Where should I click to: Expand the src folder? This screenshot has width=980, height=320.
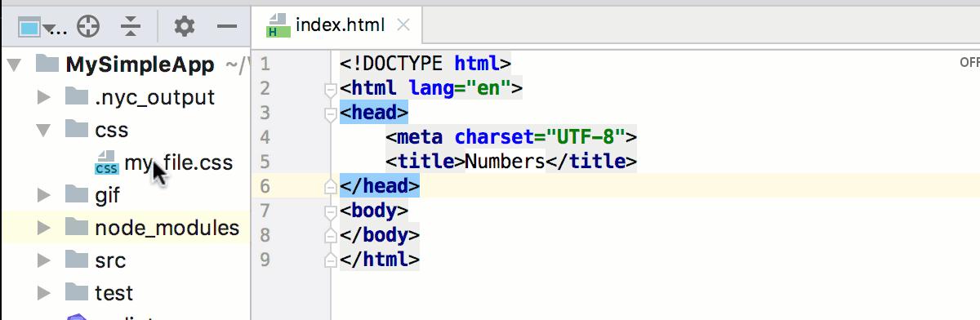[45, 261]
